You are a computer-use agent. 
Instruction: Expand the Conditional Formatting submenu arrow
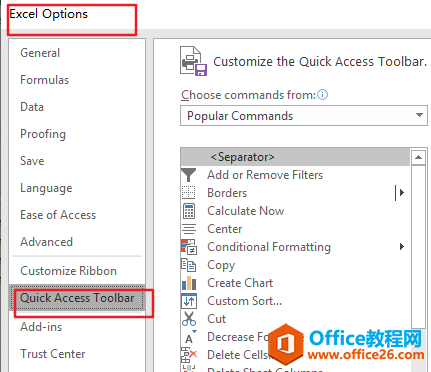click(401, 247)
